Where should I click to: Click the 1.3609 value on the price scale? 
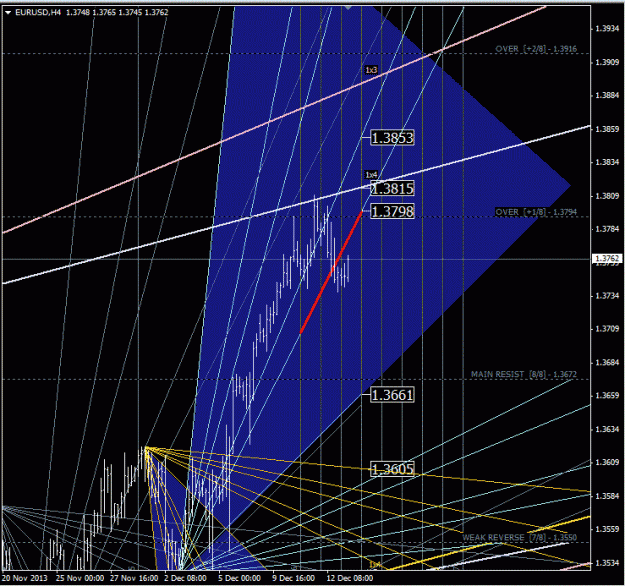[x=607, y=462]
